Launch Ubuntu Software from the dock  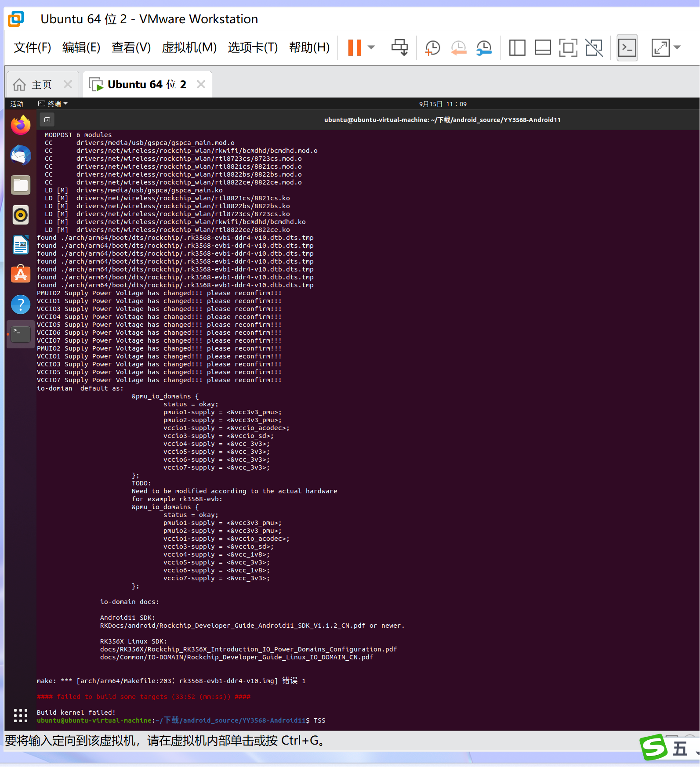click(x=21, y=275)
